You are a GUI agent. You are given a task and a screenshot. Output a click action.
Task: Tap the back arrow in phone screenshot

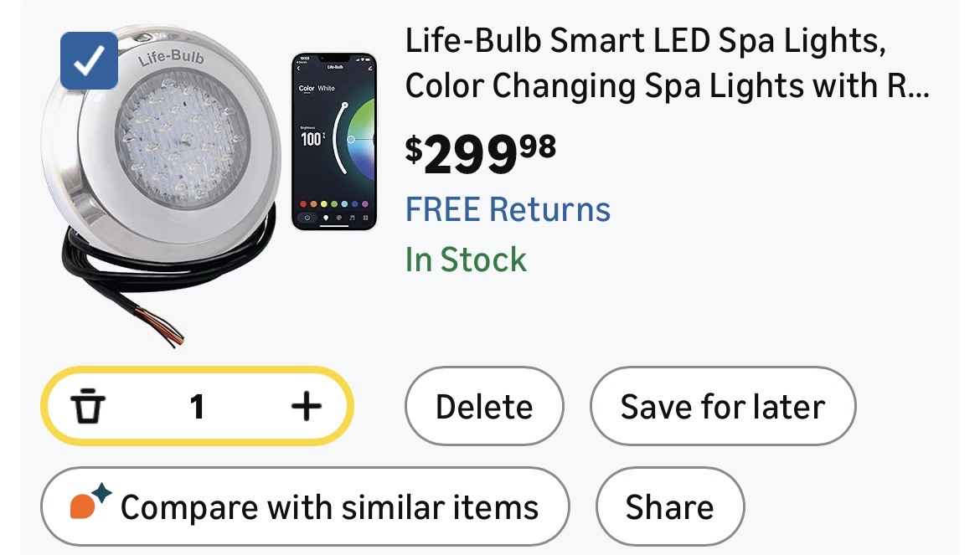tap(301, 67)
